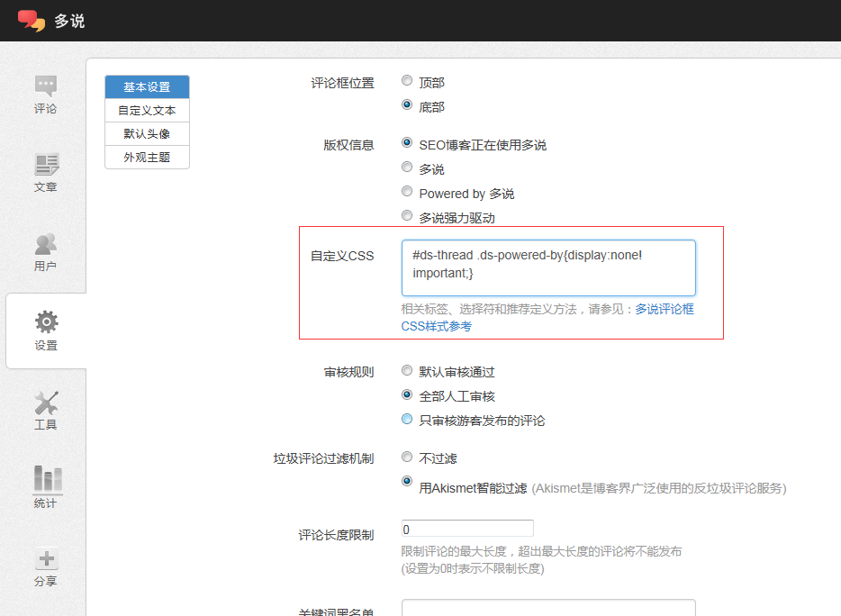
Task: Click the 评论框位置 label
Action: (x=343, y=83)
